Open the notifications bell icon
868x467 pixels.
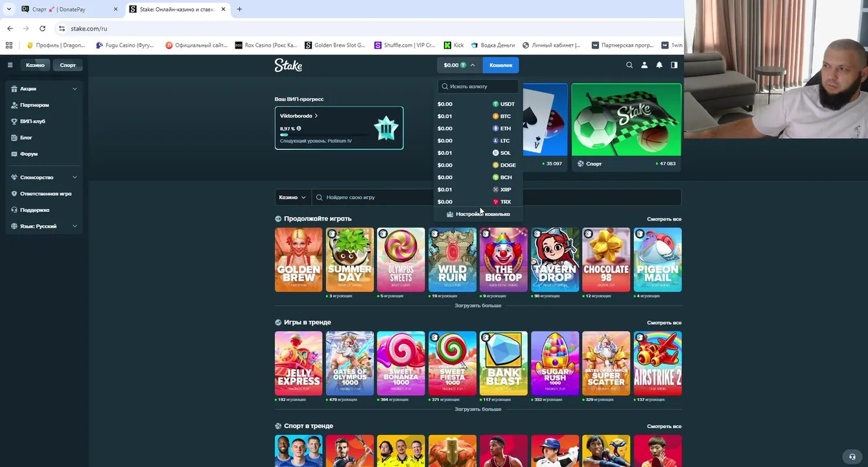click(x=659, y=65)
